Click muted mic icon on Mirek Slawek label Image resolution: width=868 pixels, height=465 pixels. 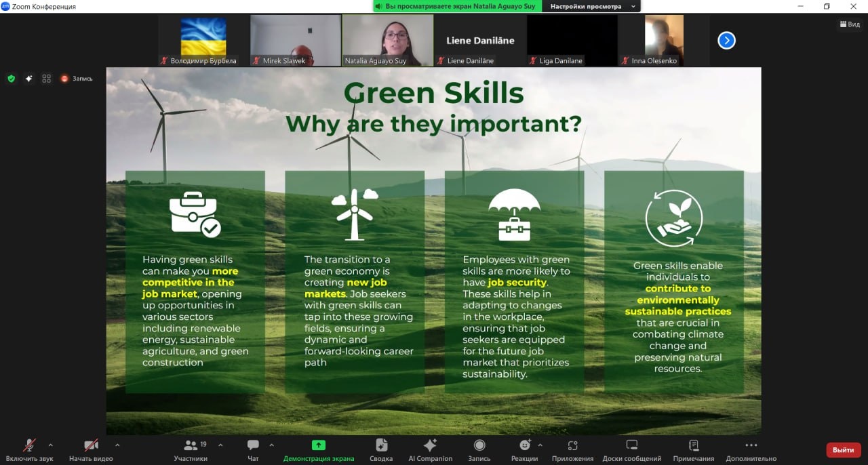256,61
